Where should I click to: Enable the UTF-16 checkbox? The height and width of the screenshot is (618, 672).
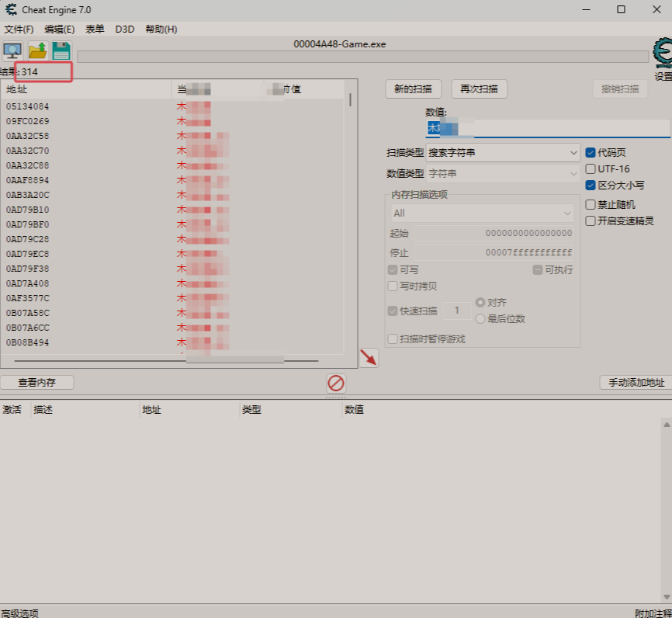tap(591, 168)
